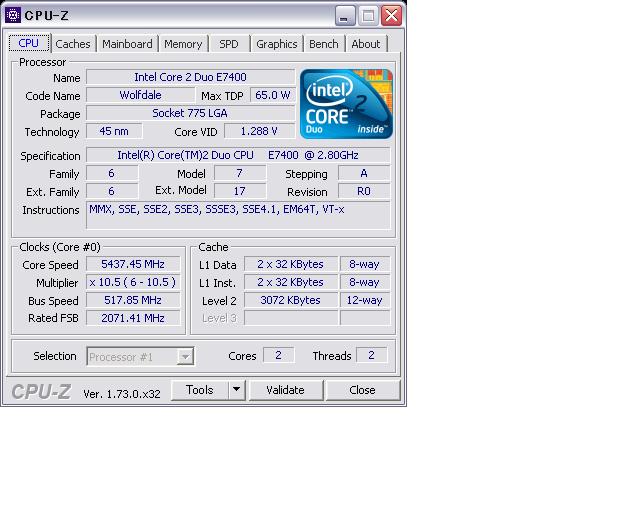Click the 1.288 V Core VID value
640x512 pixels.
(x=260, y=131)
